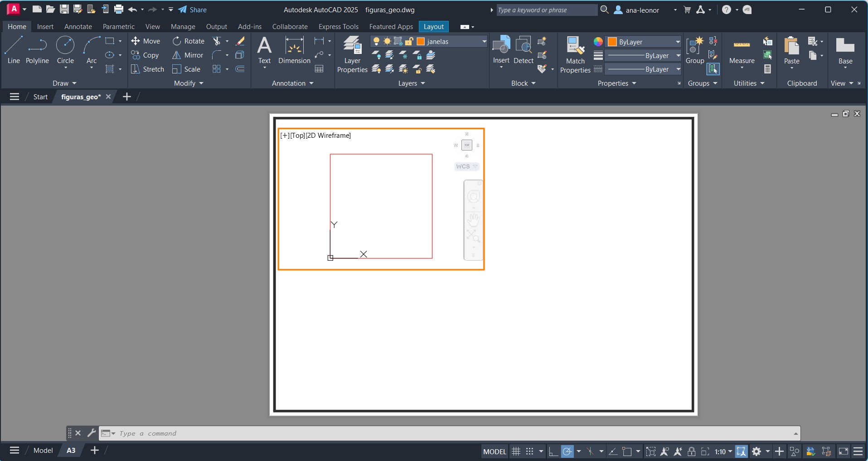Toggle grid display in status bar

[x=516, y=451]
